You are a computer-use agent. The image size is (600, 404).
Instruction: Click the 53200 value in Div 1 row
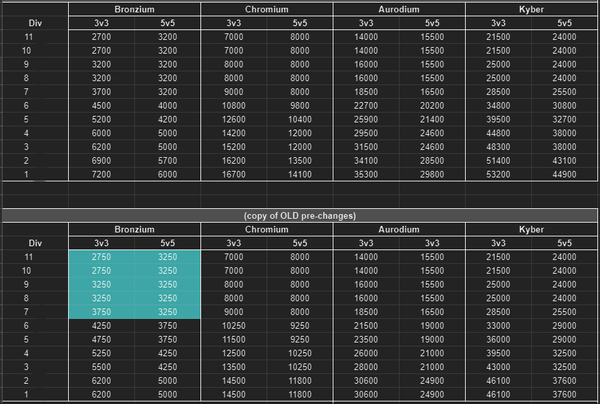pyautogui.click(x=499, y=174)
